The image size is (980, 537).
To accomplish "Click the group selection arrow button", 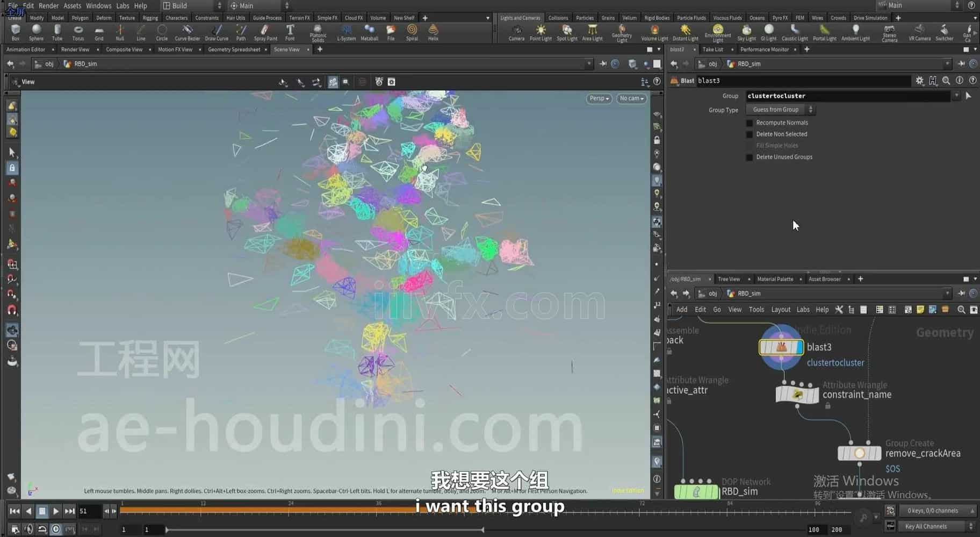I will (x=968, y=96).
